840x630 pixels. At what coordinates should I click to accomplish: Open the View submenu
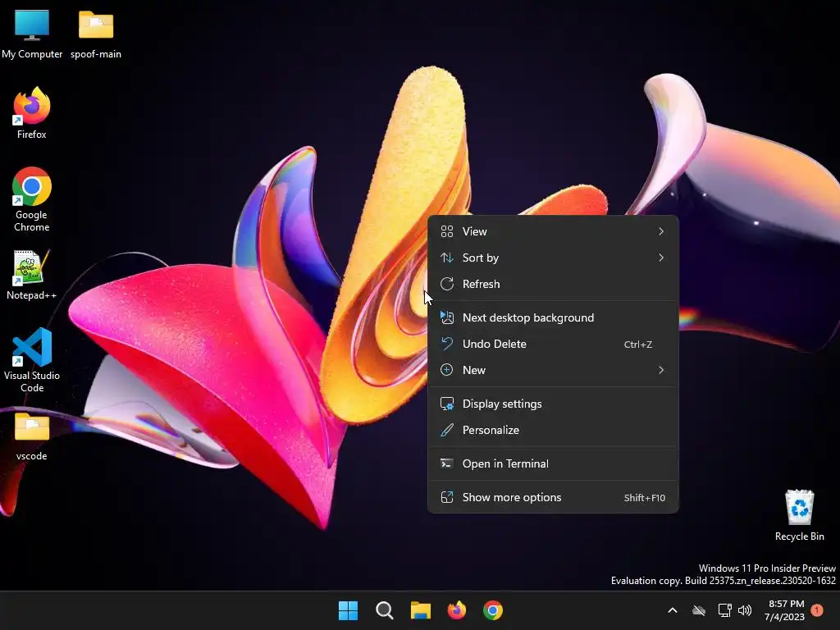554,231
